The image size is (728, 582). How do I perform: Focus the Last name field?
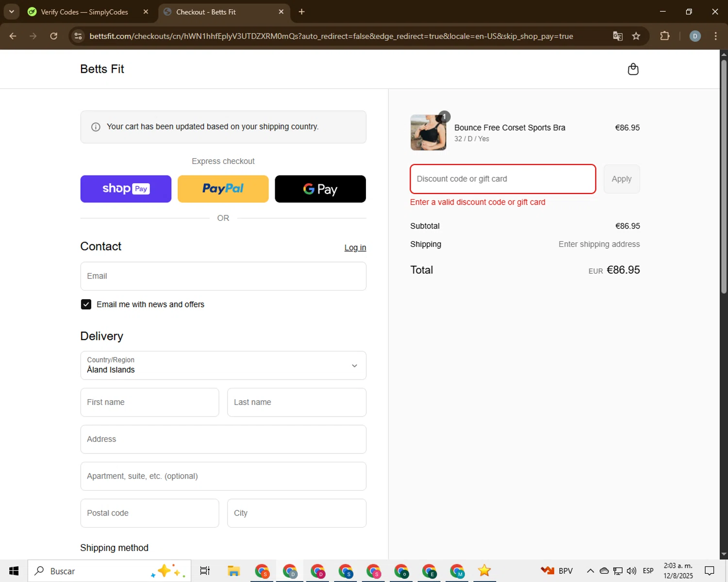point(297,403)
